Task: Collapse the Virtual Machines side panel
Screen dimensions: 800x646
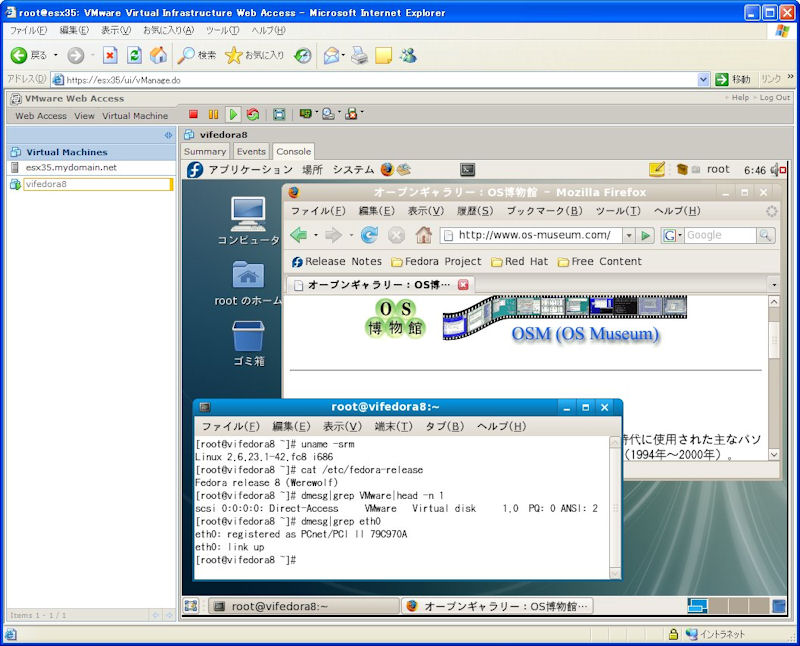Action: (168, 135)
